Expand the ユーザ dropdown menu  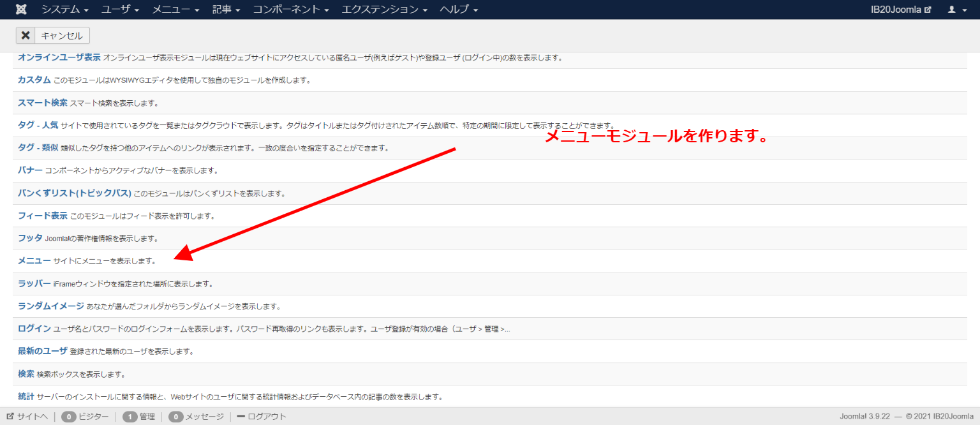click(121, 10)
